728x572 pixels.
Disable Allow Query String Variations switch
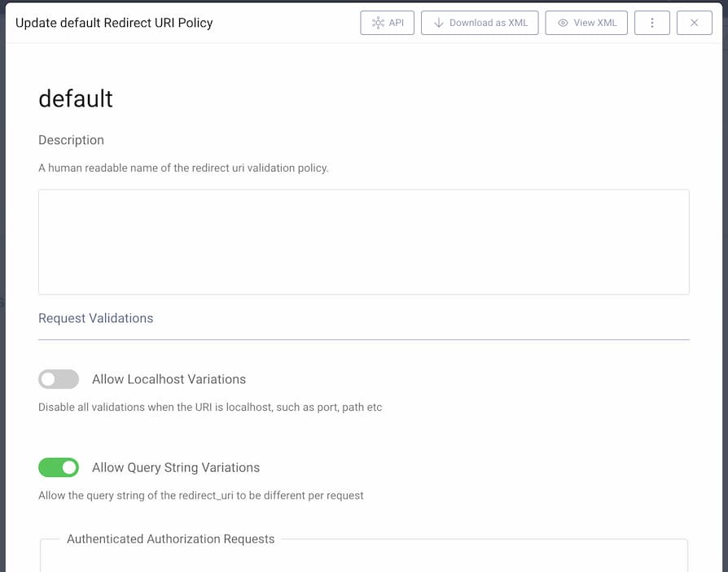pos(59,467)
